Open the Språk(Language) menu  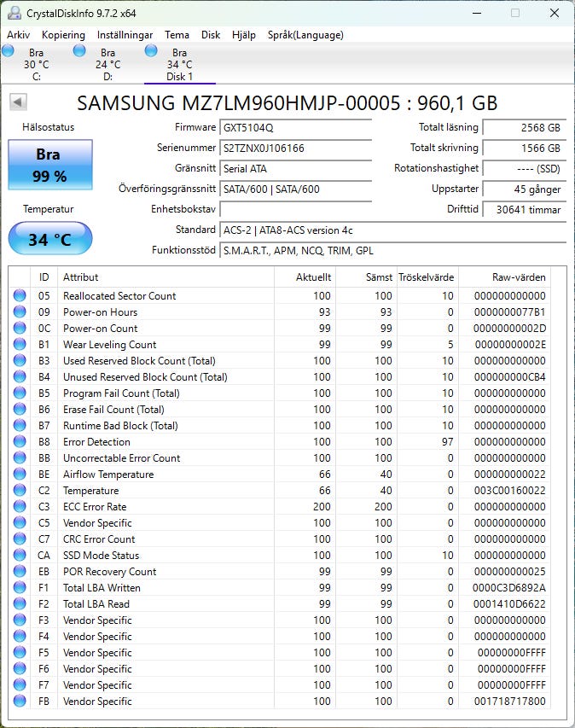point(305,35)
